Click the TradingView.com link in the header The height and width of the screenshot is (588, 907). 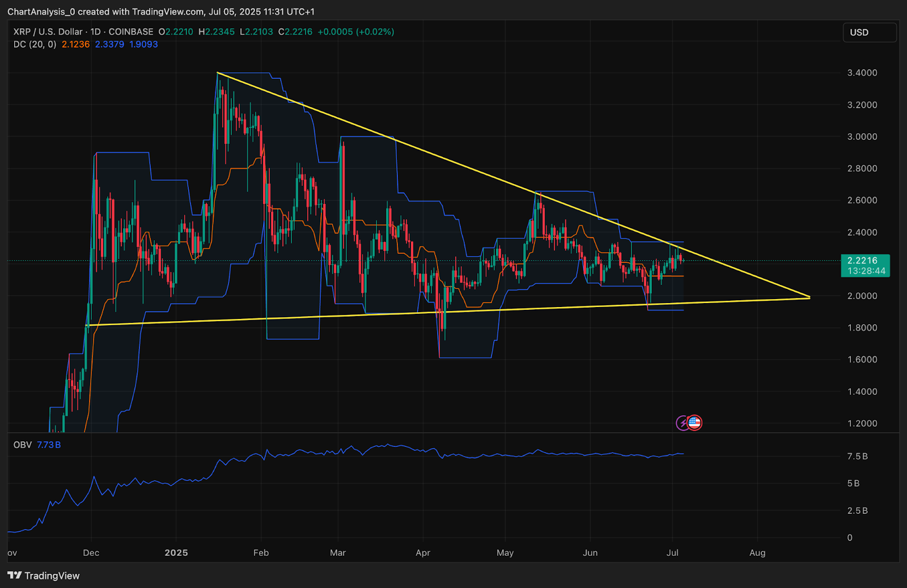(168, 11)
